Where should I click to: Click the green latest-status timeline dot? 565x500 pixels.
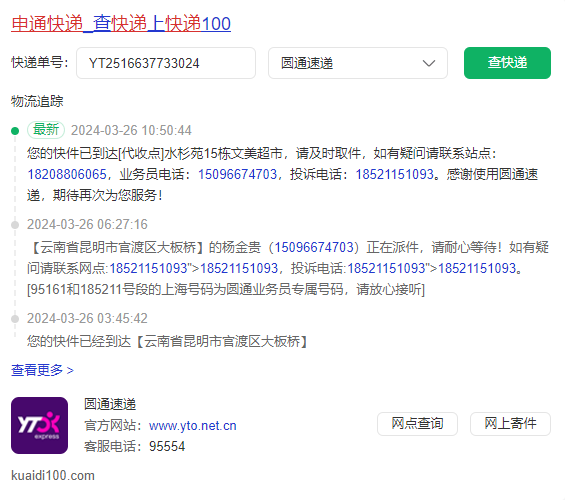(x=15, y=131)
